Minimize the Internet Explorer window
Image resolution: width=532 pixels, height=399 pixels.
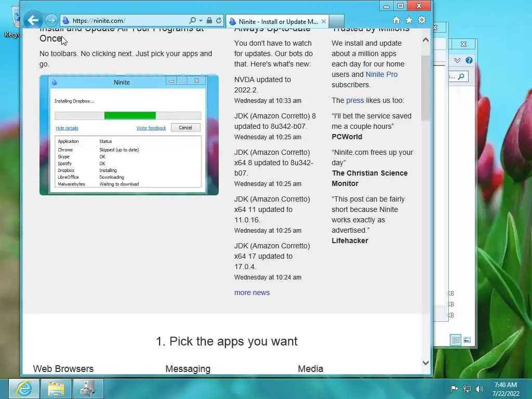coord(387,6)
